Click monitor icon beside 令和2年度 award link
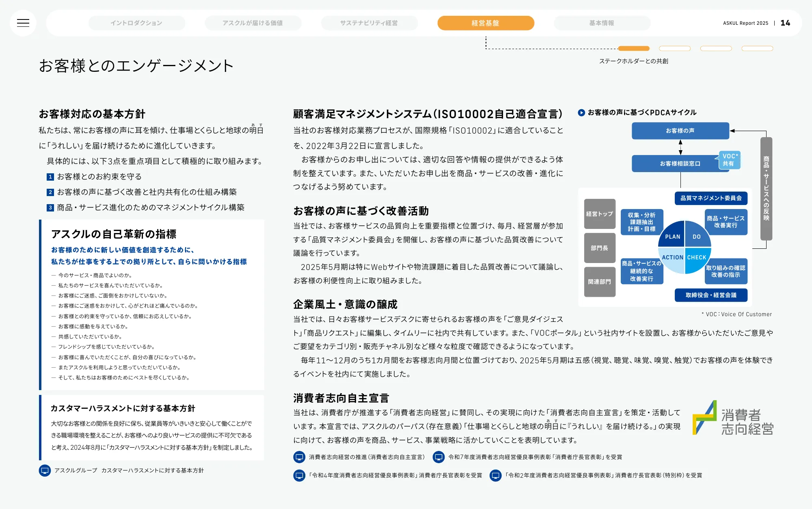The image size is (812, 509). point(496,475)
